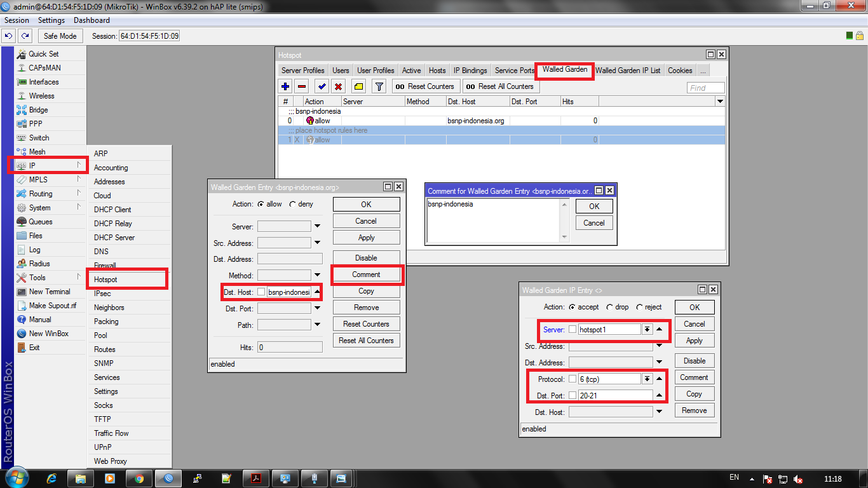This screenshot has height=488, width=868.
Task: Expand the Method field in Walled Garden Entry
Action: coord(317,276)
